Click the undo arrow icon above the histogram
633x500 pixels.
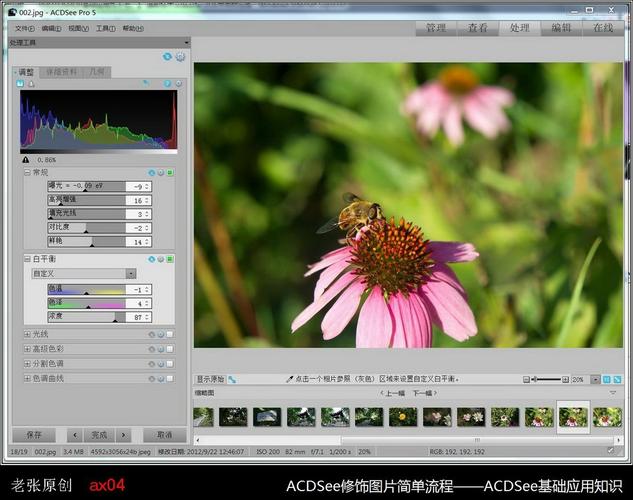tap(146, 84)
